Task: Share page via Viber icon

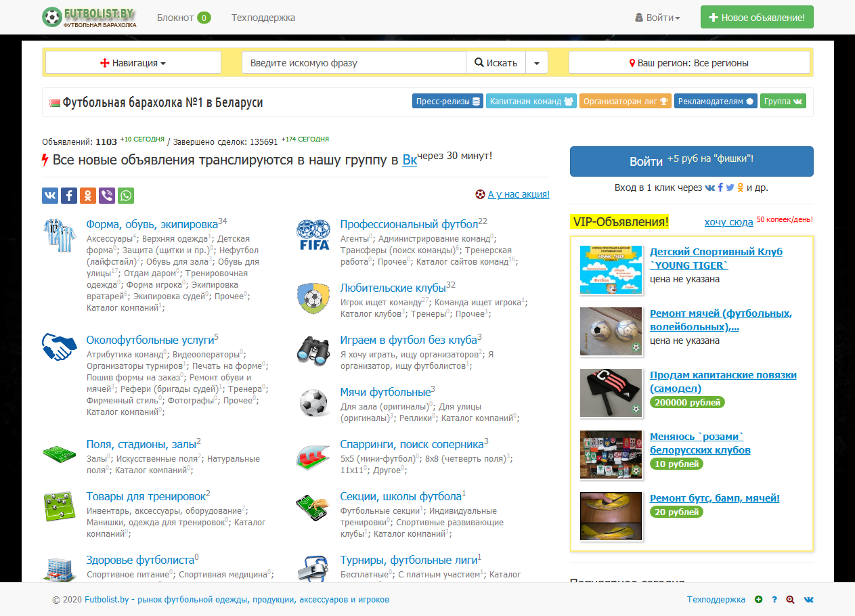Action: click(107, 196)
